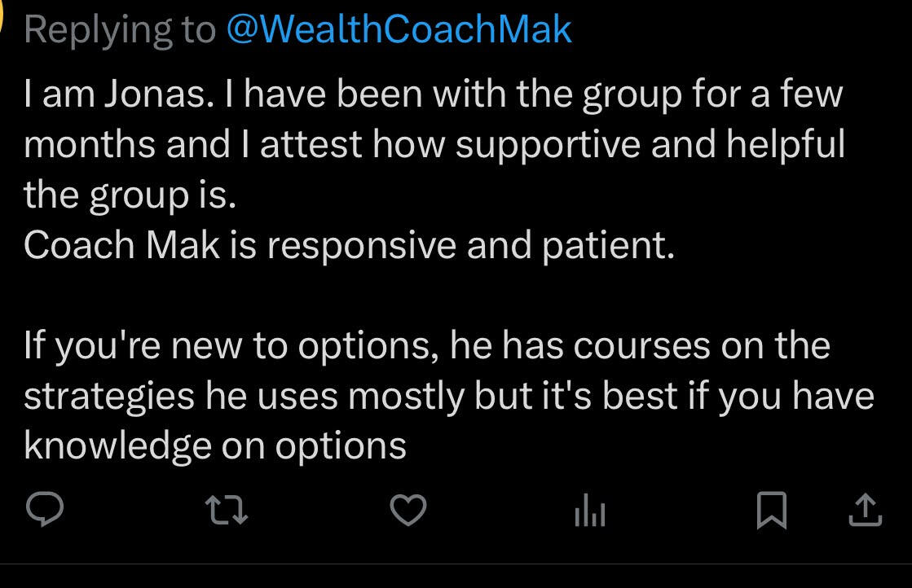Select the "months and I attest" text line

click(434, 145)
